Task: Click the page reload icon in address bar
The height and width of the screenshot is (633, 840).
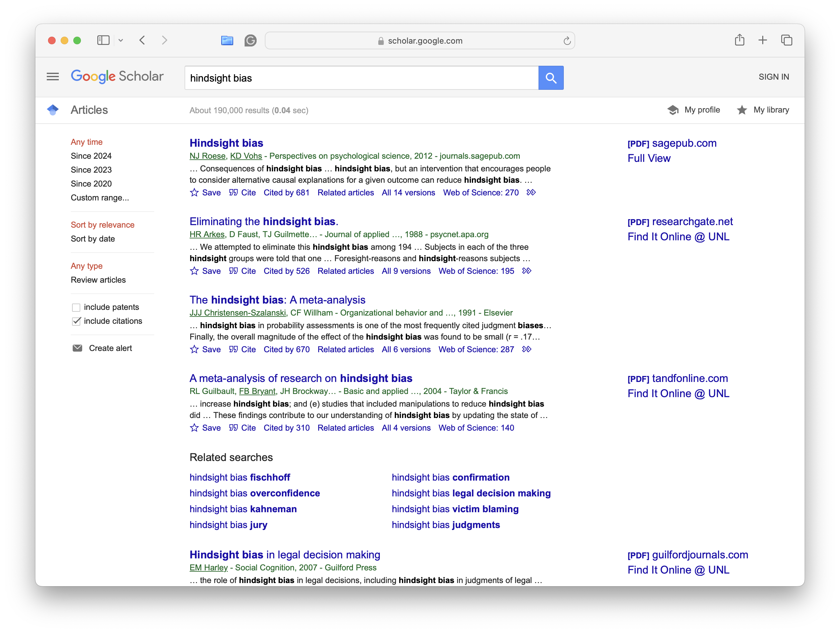Action: coord(567,41)
